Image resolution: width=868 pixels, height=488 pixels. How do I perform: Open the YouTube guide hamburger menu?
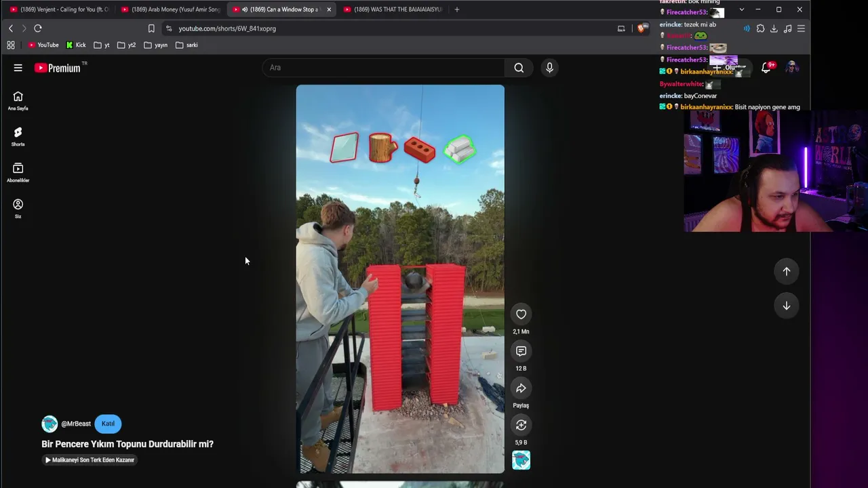18,68
